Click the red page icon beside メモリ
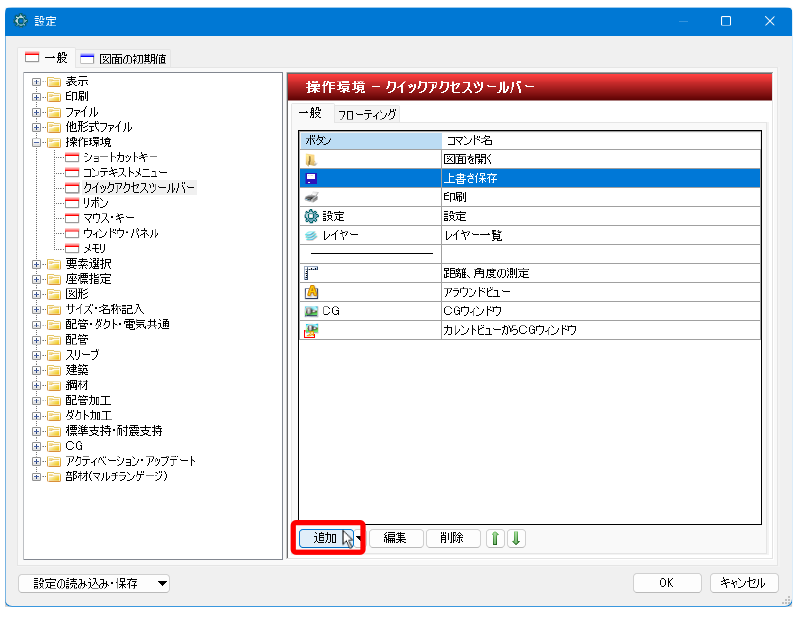The width and height of the screenshot is (811, 620). pos(72,249)
